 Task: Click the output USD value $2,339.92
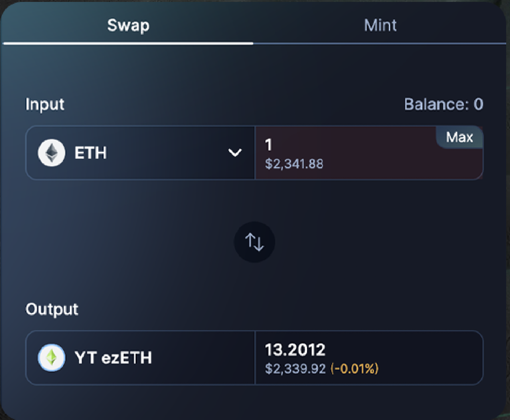(x=295, y=369)
